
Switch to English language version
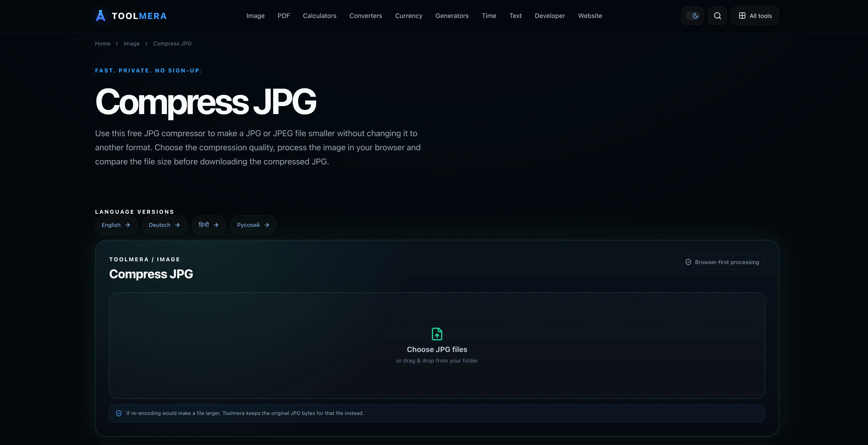(x=116, y=225)
